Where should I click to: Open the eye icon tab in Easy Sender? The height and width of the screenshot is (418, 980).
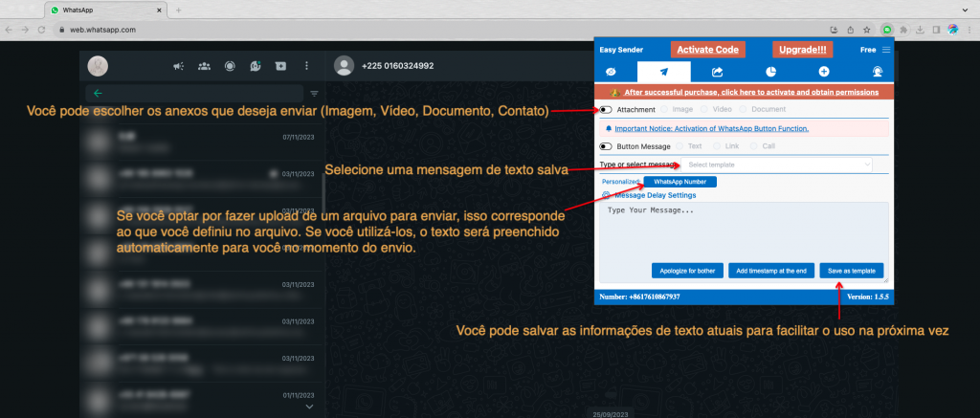tap(611, 72)
